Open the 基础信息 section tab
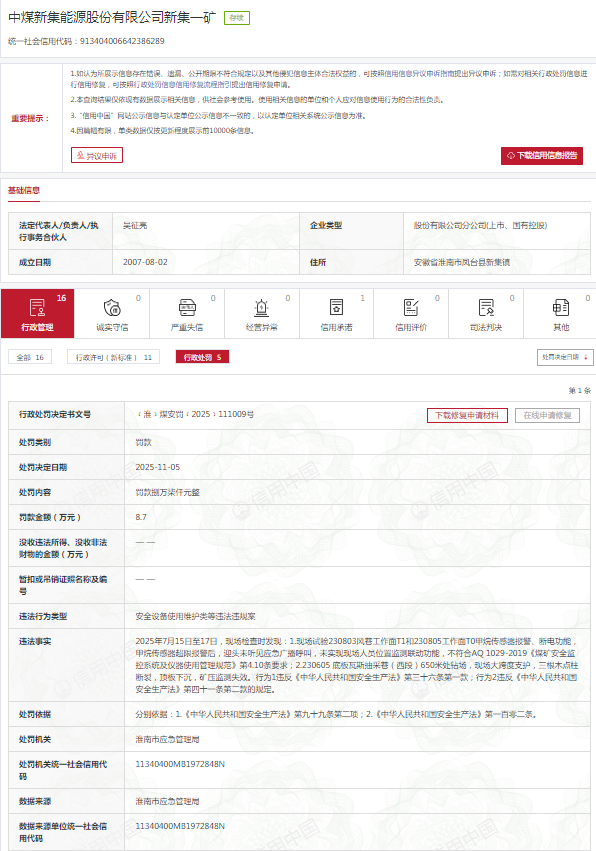Image resolution: width=596 pixels, height=851 pixels. (x=24, y=190)
